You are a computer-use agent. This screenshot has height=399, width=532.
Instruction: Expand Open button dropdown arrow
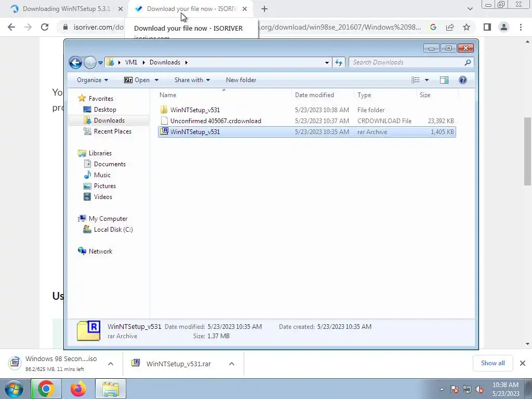[x=156, y=80]
